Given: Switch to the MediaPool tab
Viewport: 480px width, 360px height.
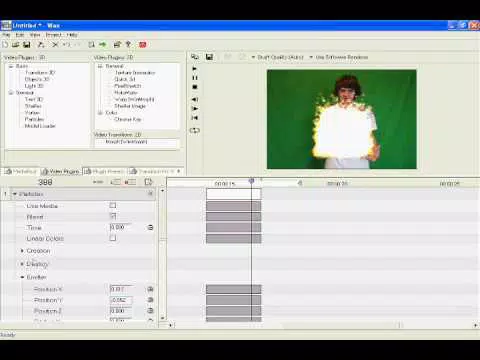Looking at the screenshot, I should (20, 171).
